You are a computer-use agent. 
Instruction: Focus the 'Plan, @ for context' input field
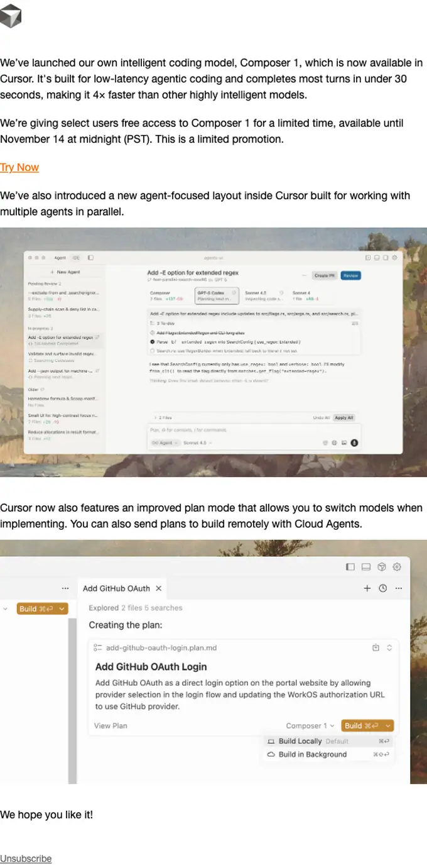click(x=254, y=430)
